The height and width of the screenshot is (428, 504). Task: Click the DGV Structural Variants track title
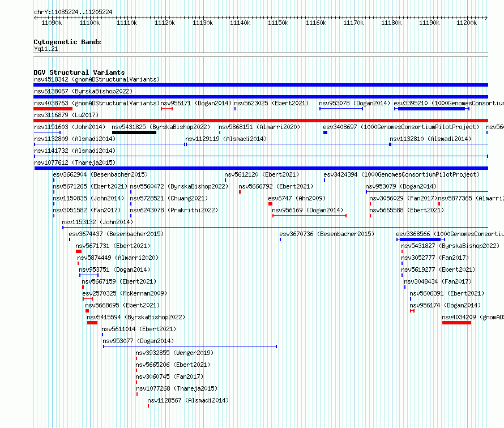(x=79, y=72)
